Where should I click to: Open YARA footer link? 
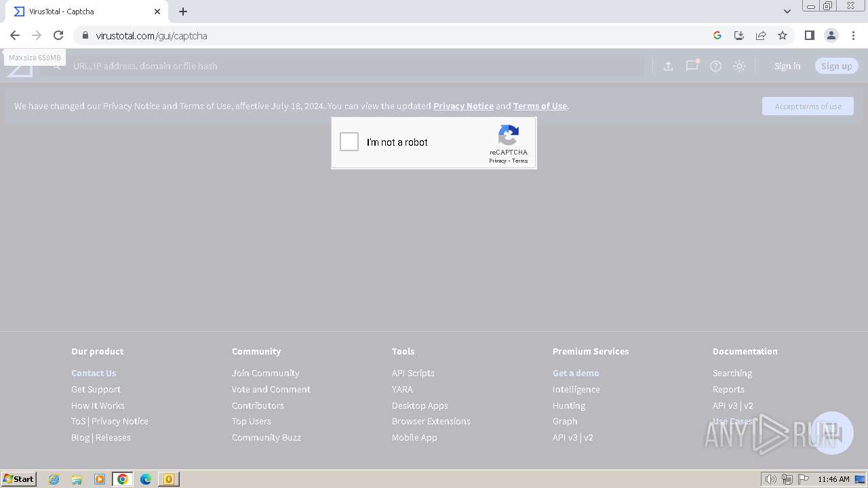tap(402, 389)
